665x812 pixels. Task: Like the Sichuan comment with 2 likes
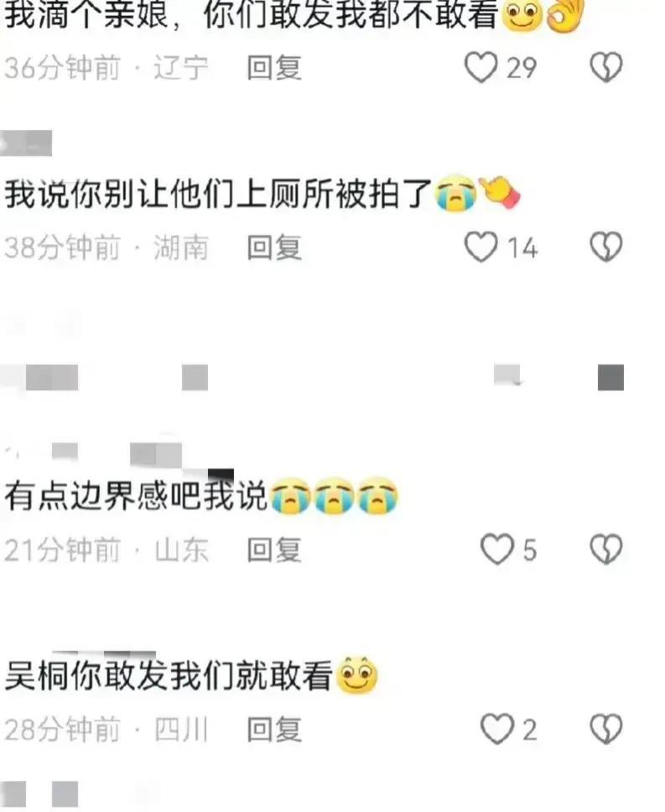coord(496,729)
